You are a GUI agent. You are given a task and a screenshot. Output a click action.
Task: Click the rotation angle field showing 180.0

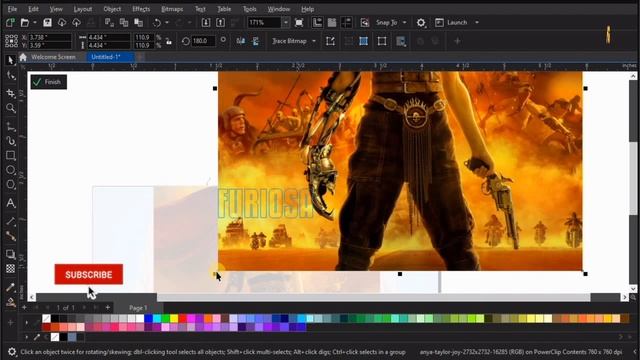tap(203, 41)
